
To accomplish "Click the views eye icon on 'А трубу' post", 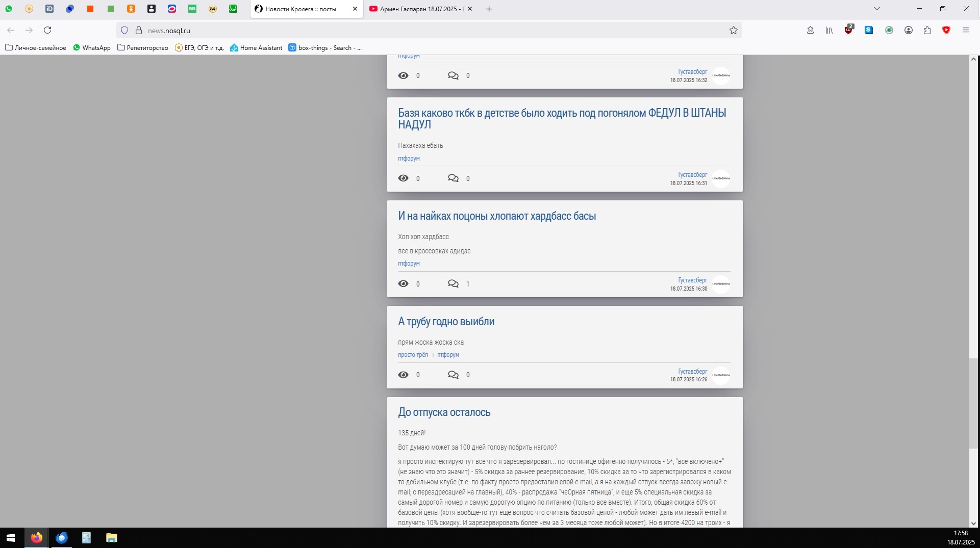I will [403, 375].
